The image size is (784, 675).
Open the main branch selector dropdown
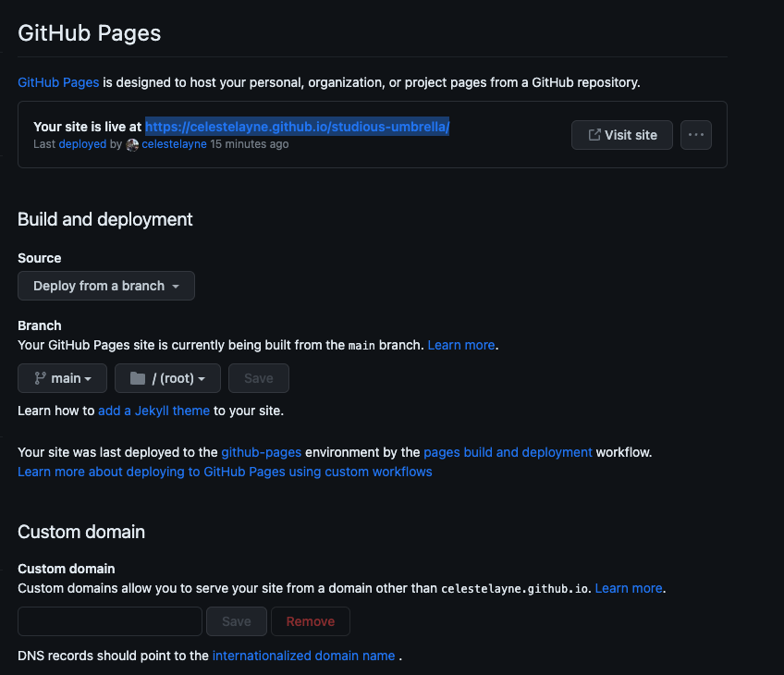tap(63, 378)
